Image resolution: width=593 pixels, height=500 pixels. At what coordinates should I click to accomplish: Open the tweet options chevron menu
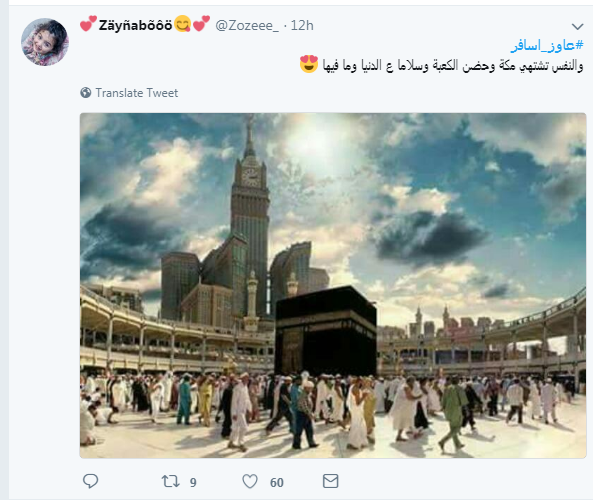(x=577, y=26)
